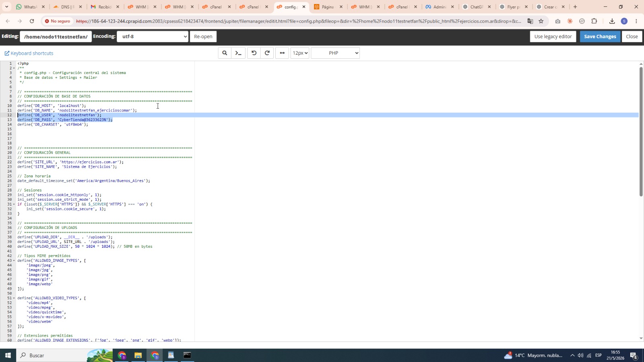Click the DB_HOST define line

[52, 106]
